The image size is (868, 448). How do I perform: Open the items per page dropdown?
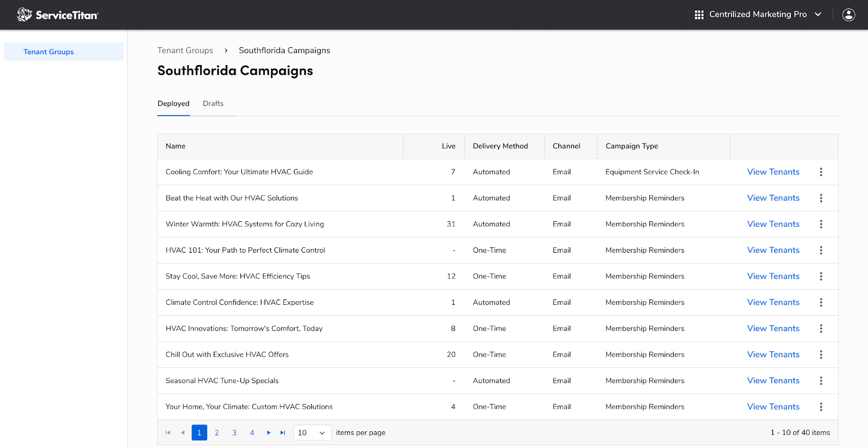pyautogui.click(x=312, y=433)
